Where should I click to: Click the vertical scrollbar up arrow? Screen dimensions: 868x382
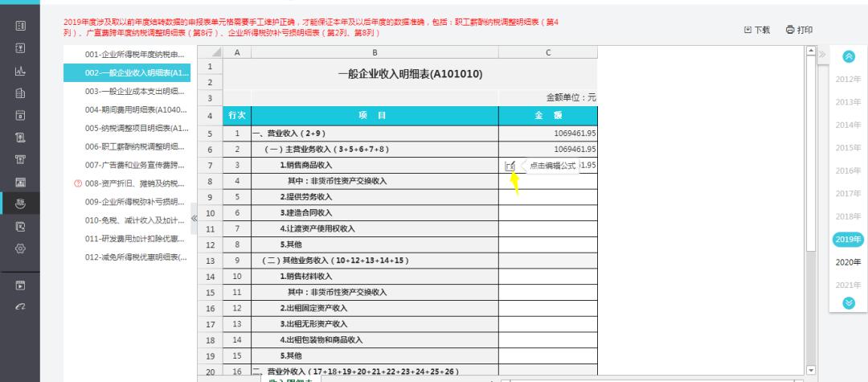pos(811,51)
